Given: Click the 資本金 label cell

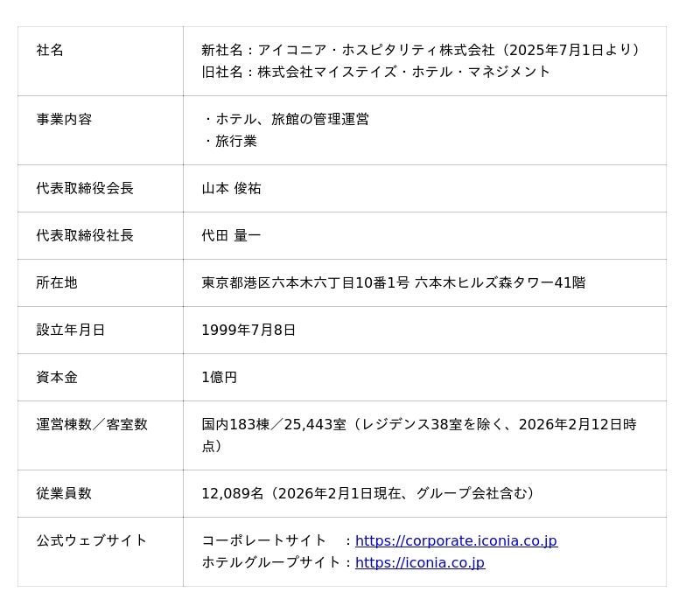Looking at the screenshot, I should [x=57, y=378].
